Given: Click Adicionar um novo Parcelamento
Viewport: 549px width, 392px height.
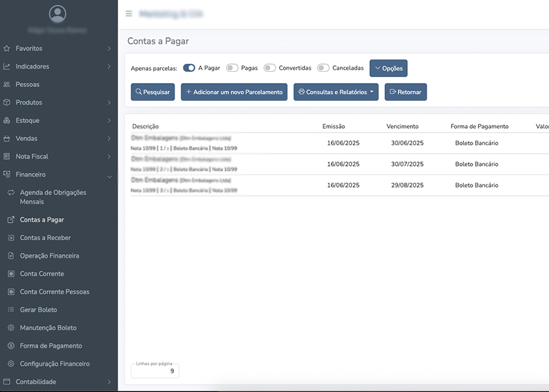Looking at the screenshot, I should [234, 92].
